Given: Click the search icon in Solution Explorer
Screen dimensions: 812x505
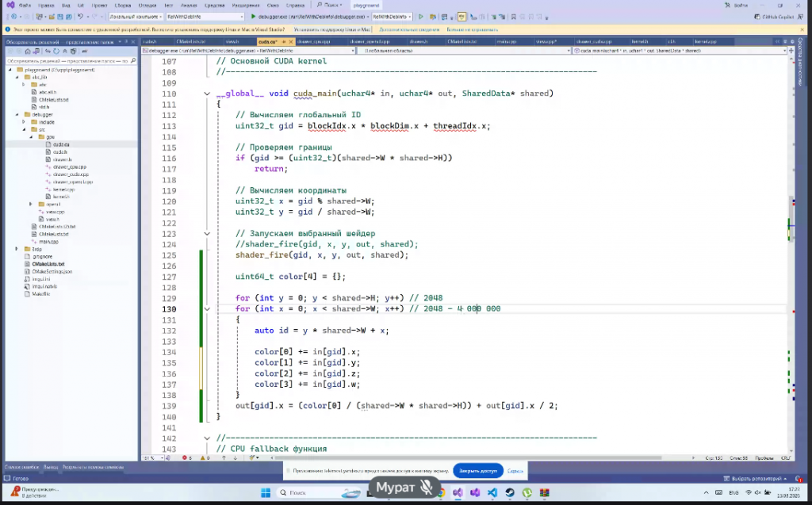Looking at the screenshot, I should [x=133, y=60].
